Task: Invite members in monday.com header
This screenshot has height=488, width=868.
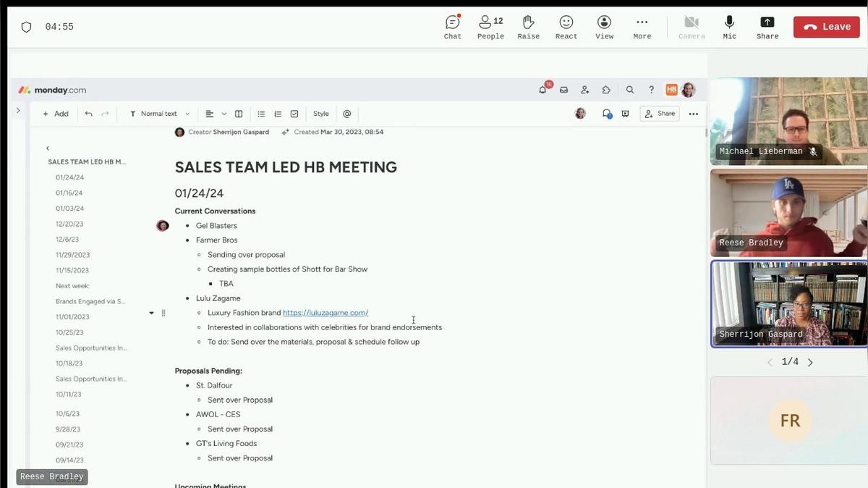Action: click(585, 90)
